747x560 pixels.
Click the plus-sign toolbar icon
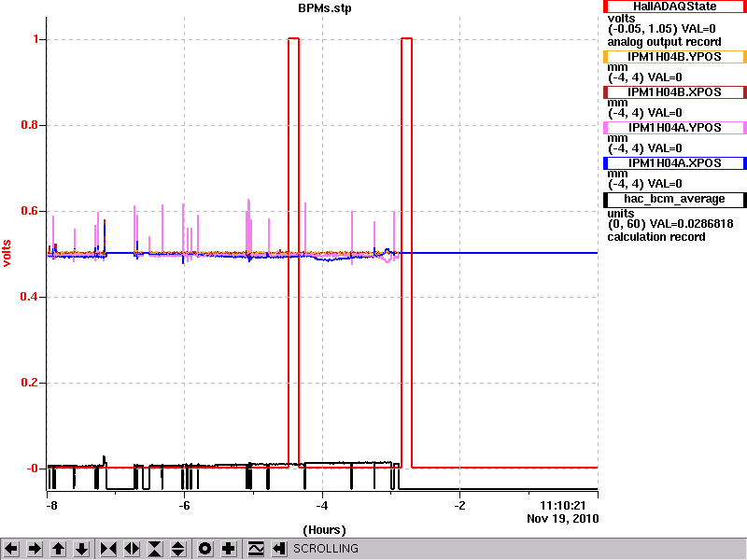(x=229, y=549)
